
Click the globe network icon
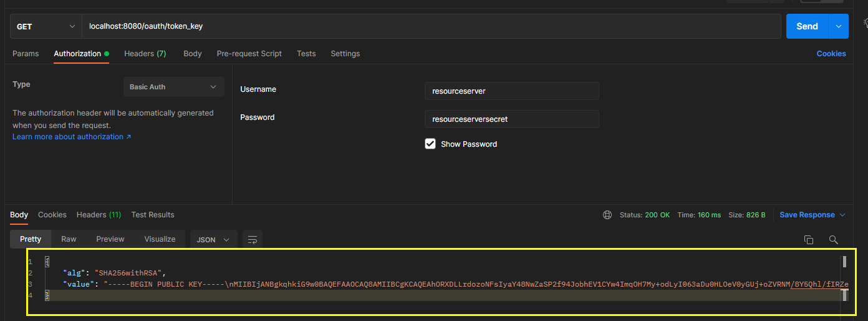point(607,215)
